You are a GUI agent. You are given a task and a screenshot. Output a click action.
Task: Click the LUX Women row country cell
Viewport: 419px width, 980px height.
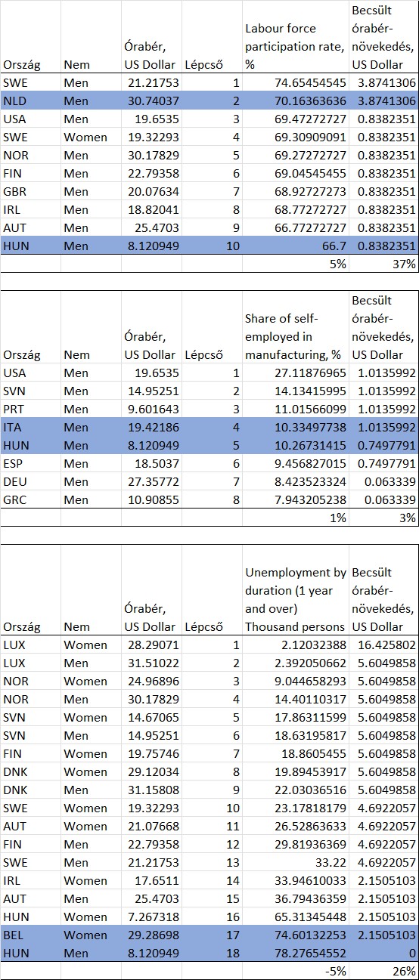30,645
